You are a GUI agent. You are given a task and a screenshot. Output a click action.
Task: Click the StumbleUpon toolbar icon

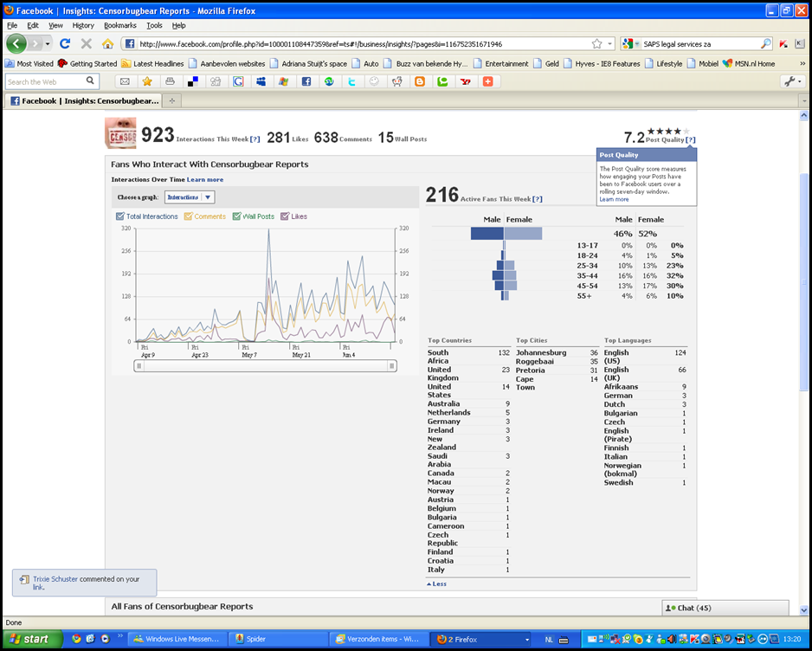[x=329, y=81]
